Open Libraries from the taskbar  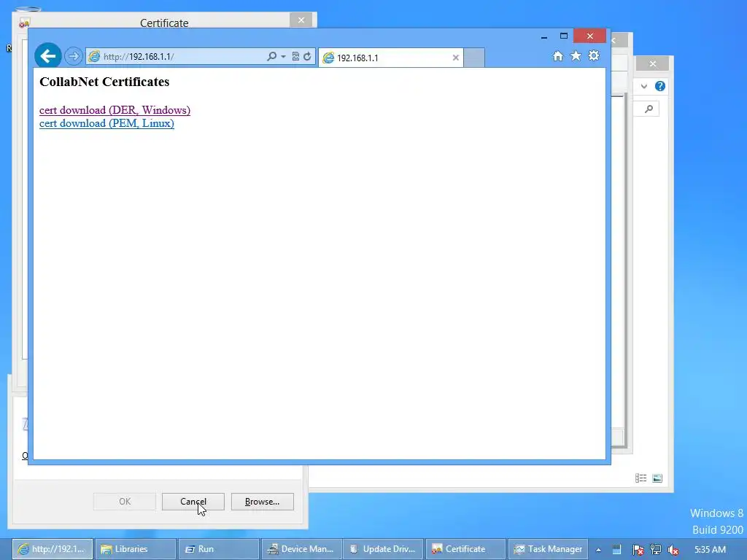pos(136,549)
